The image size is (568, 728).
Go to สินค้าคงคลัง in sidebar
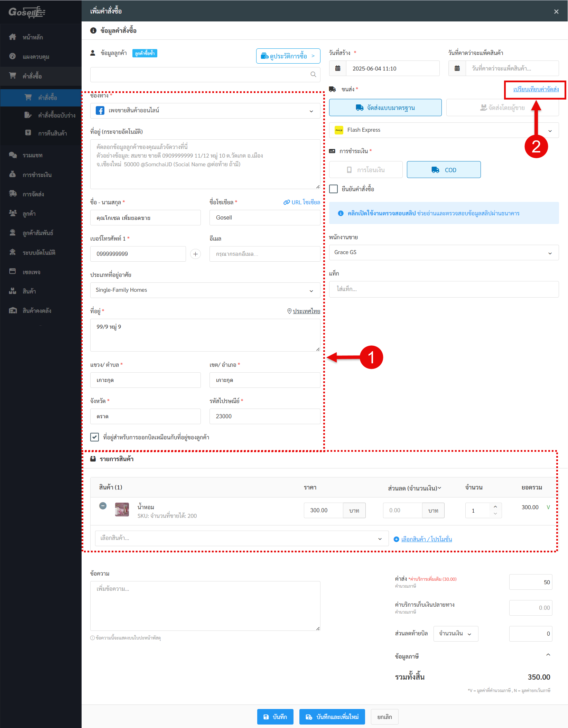37,311
